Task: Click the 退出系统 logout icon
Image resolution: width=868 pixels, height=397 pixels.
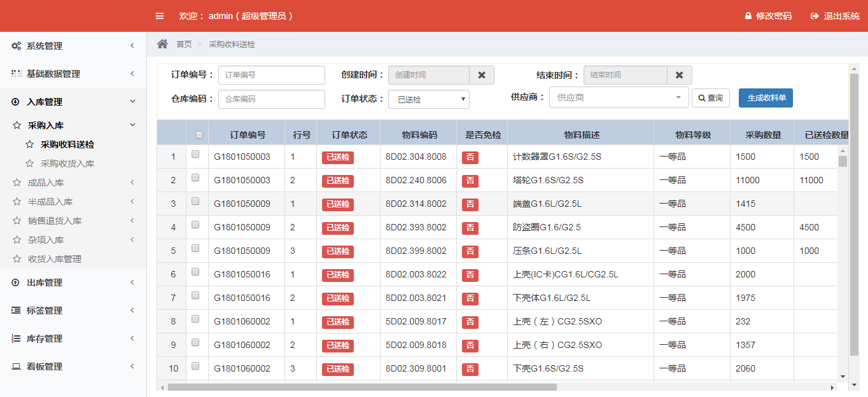Action: point(815,16)
